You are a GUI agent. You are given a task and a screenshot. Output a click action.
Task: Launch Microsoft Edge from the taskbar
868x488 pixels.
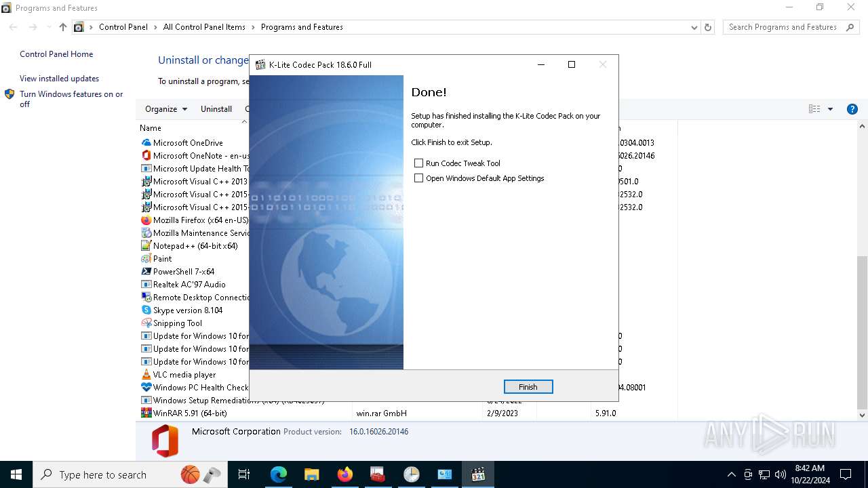(x=279, y=474)
